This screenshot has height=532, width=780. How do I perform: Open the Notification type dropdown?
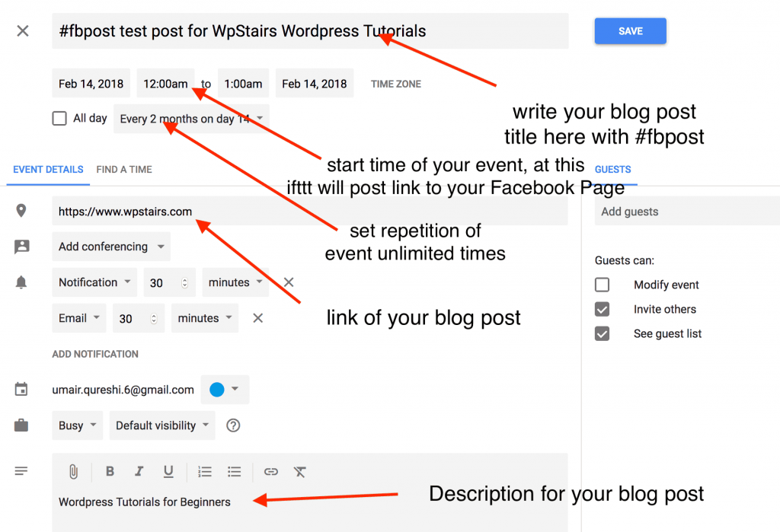click(94, 282)
